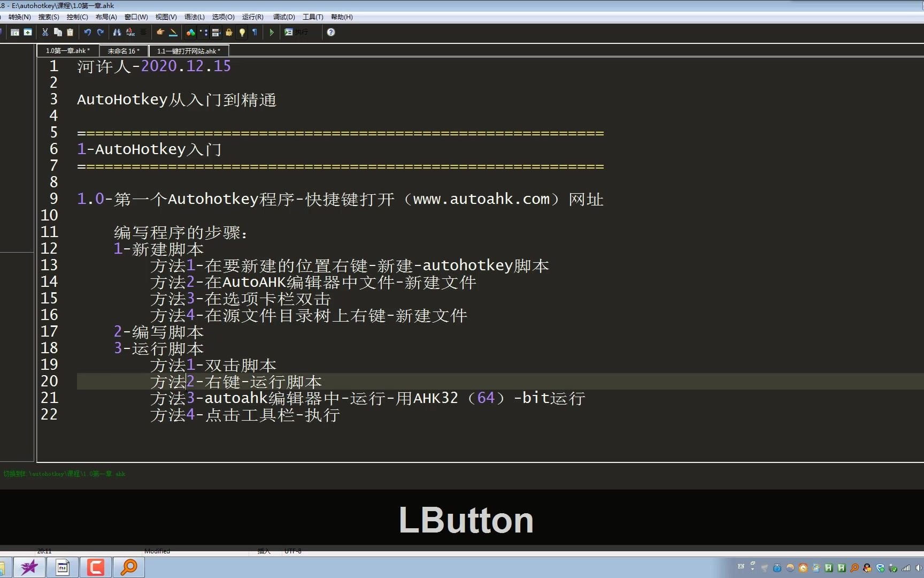Screen dimensions: 924x578
Task: Open the 控制(C) menu
Action: click(x=78, y=17)
